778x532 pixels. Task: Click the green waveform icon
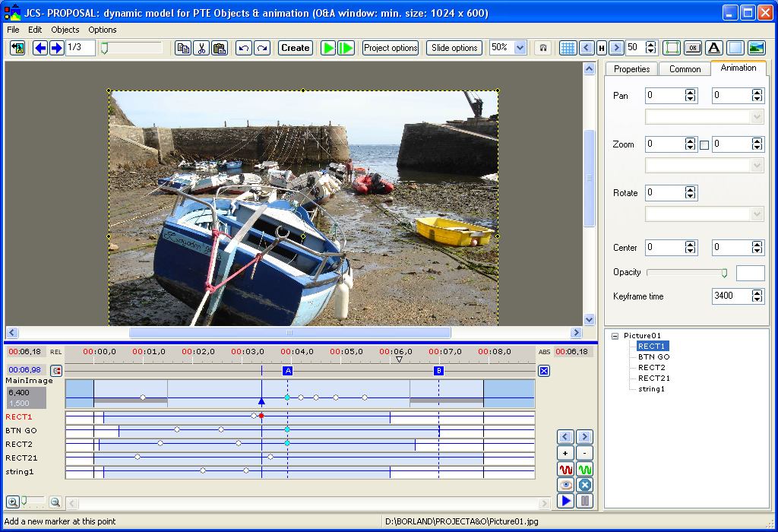[584, 470]
